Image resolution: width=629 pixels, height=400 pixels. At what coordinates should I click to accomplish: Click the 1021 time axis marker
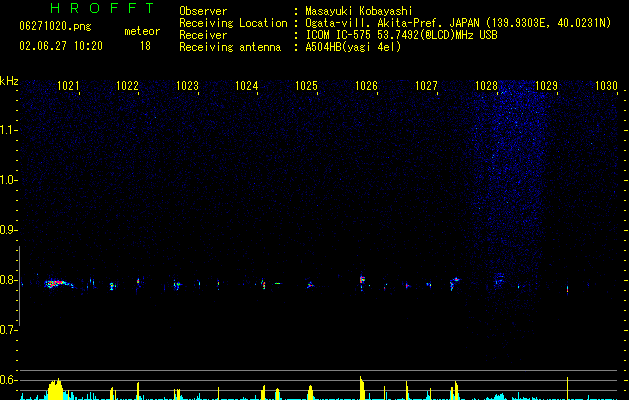[x=68, y=86]
